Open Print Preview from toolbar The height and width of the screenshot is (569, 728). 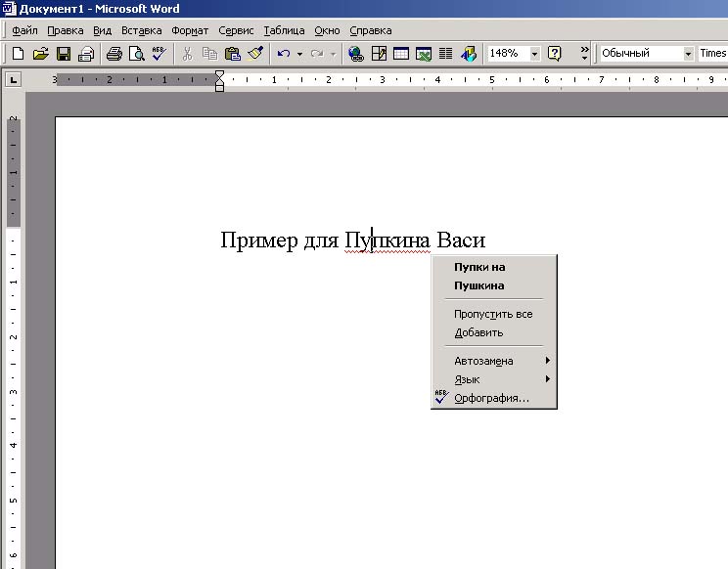tap(136, 54)
